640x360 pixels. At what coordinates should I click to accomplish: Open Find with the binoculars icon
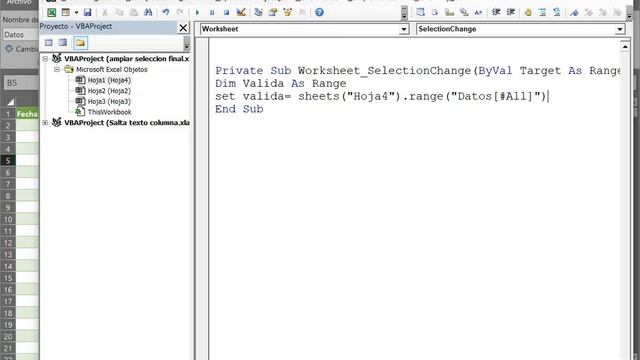tap(148, 12)
